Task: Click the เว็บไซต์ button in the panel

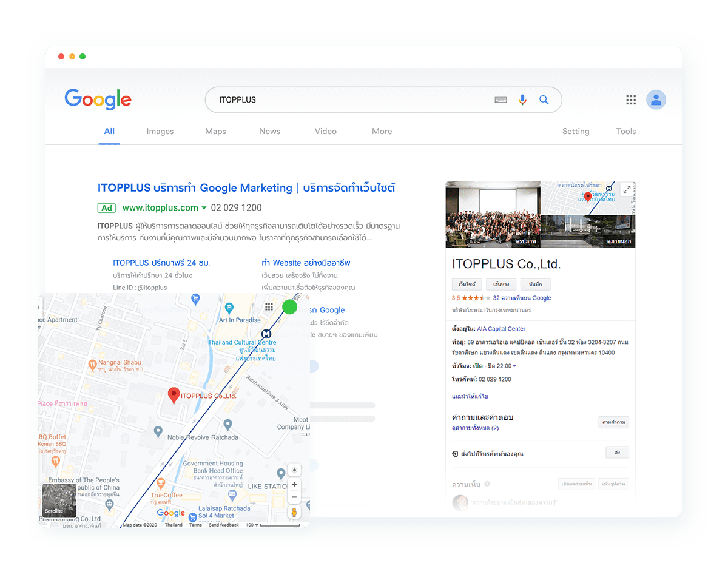Action: [467, 284]
